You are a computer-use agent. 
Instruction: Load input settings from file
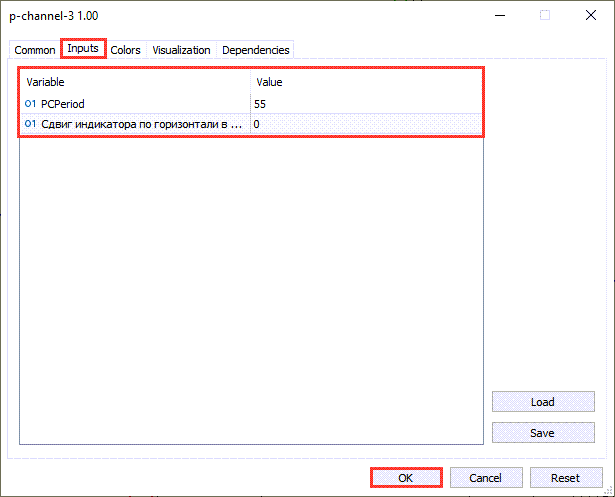(543, 402)
